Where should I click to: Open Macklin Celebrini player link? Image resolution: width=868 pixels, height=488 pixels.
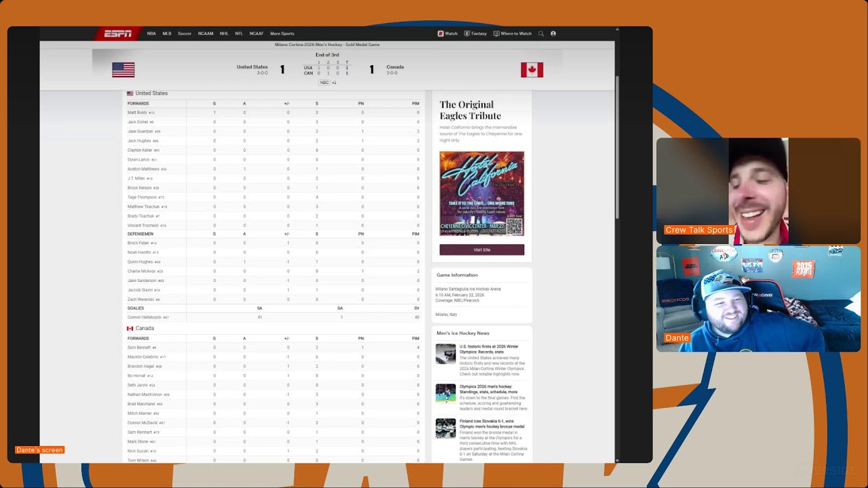pos(143,357)
